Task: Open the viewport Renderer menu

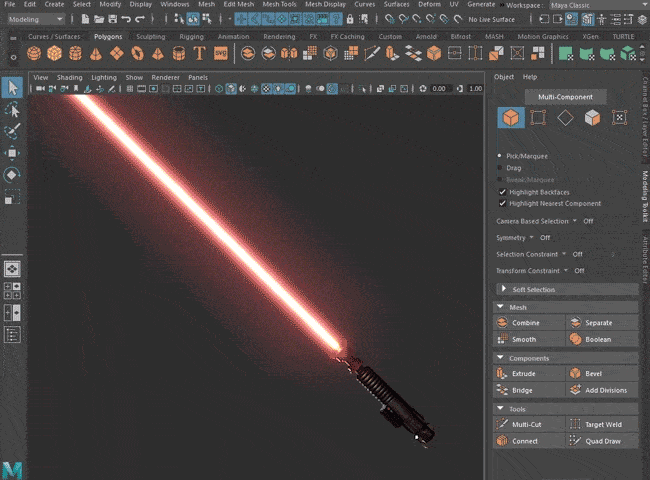Action: tap(165, 78)
